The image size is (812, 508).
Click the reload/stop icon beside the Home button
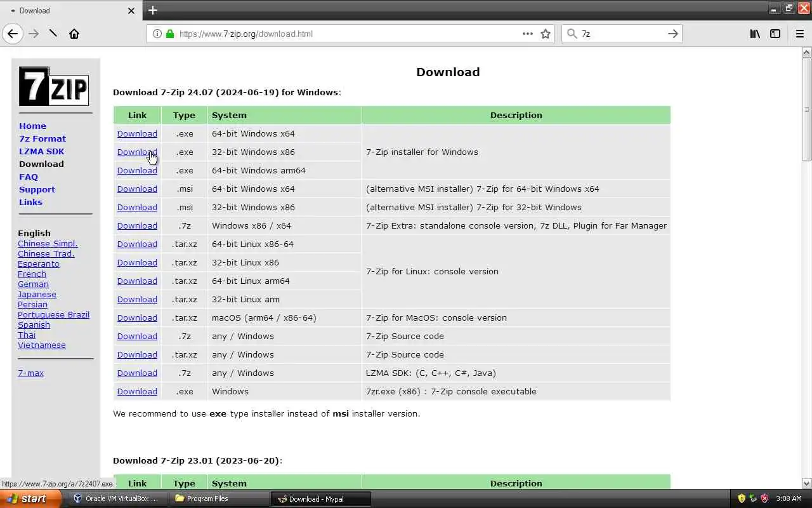tap(53, 34)
